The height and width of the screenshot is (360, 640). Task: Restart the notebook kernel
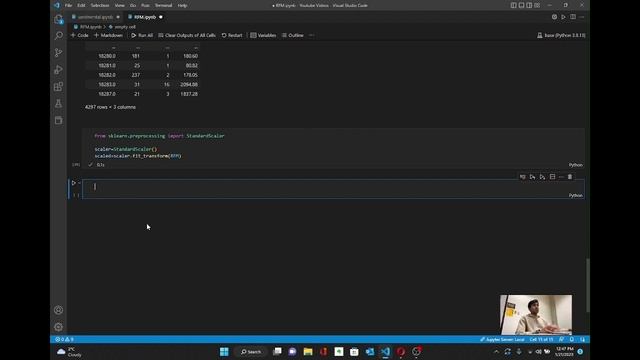[232, 36]
